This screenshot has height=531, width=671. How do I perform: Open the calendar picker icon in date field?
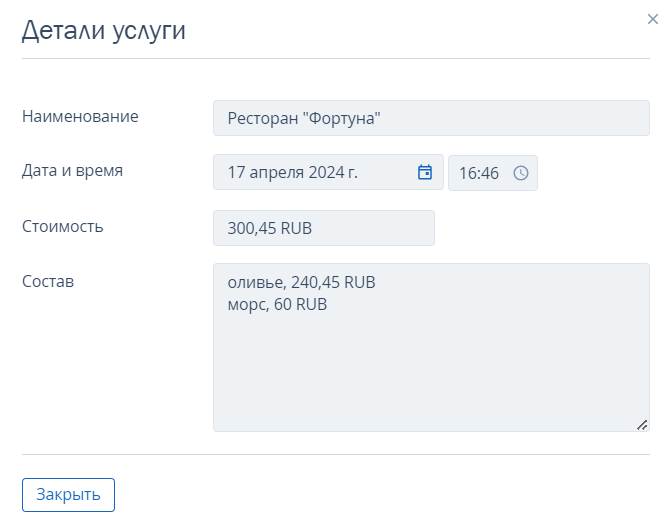[x=425, y=172]
